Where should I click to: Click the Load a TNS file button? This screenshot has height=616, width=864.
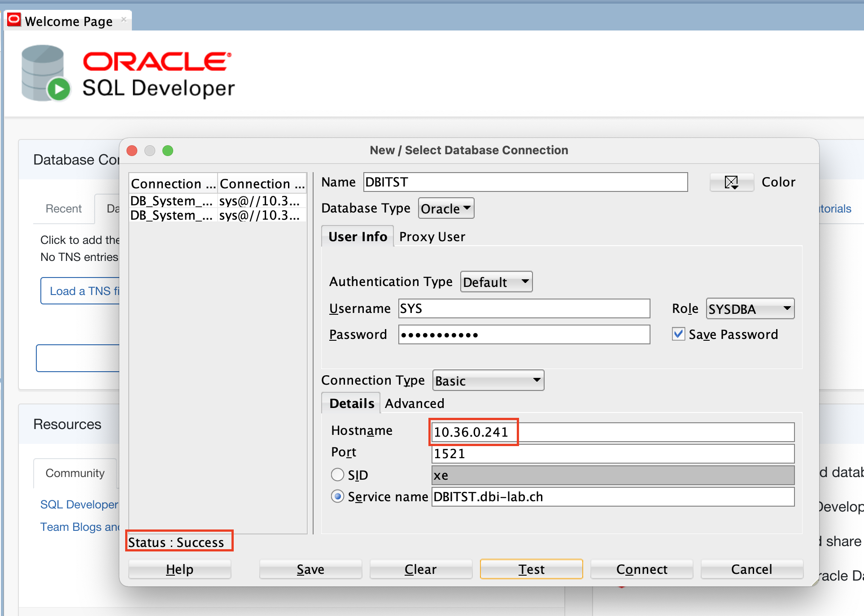[x=80, y=291]
